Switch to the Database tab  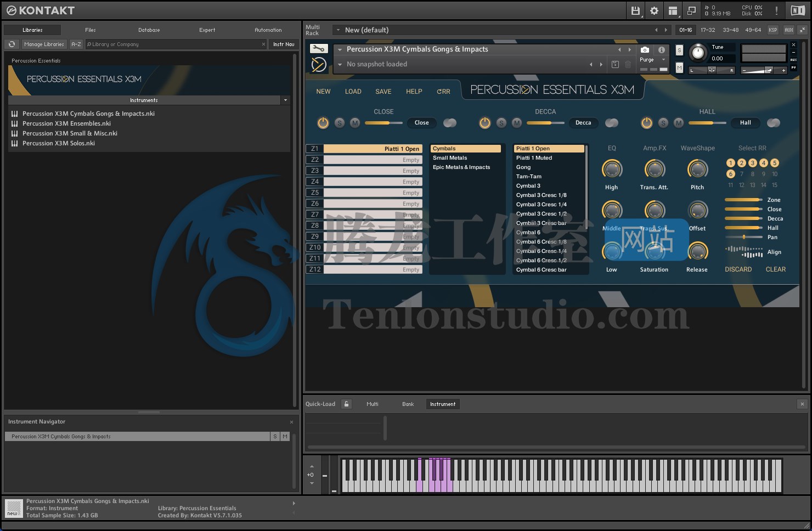click(x=149, y=30)
